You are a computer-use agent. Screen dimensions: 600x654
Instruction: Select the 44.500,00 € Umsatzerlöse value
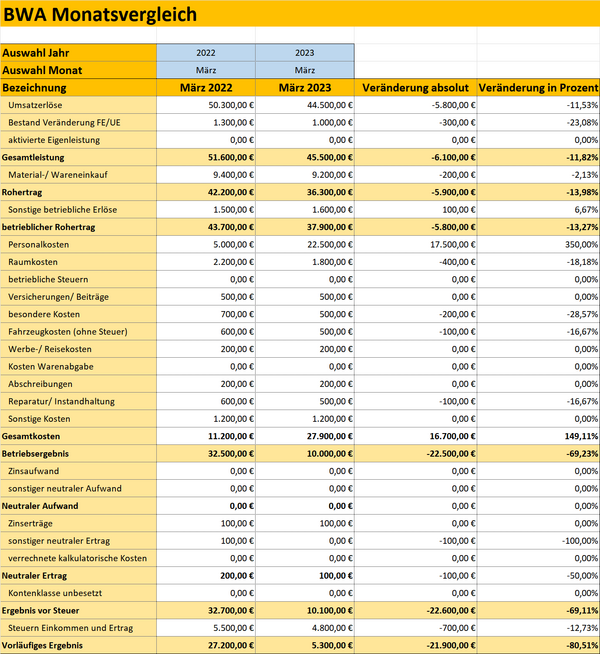pyautogui.click(x=305, y=105)
